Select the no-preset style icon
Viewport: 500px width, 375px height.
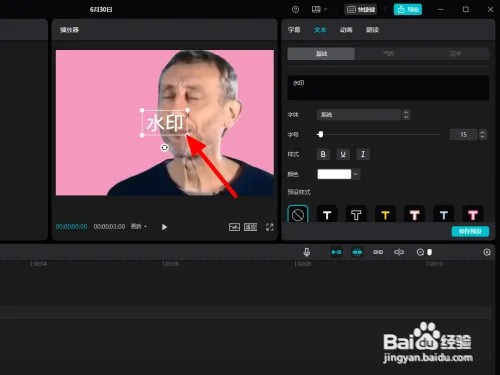click(x=298, y=215)
